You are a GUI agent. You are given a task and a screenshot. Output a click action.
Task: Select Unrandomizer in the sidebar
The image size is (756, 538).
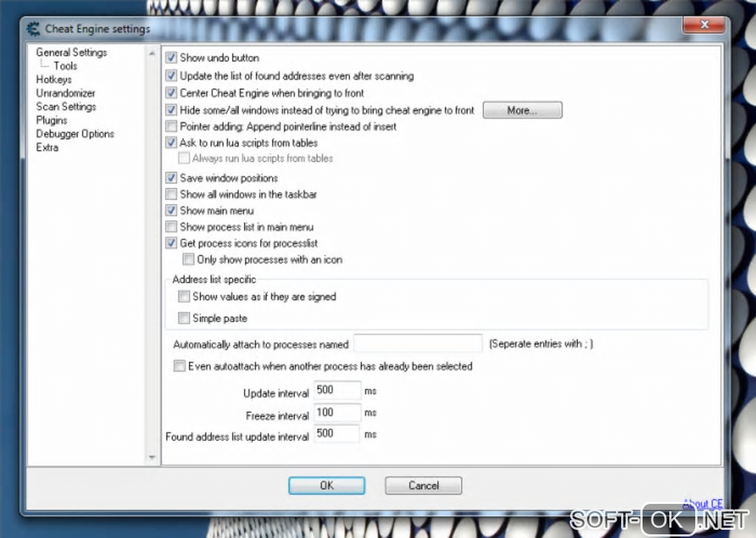(x=65, y=93)
